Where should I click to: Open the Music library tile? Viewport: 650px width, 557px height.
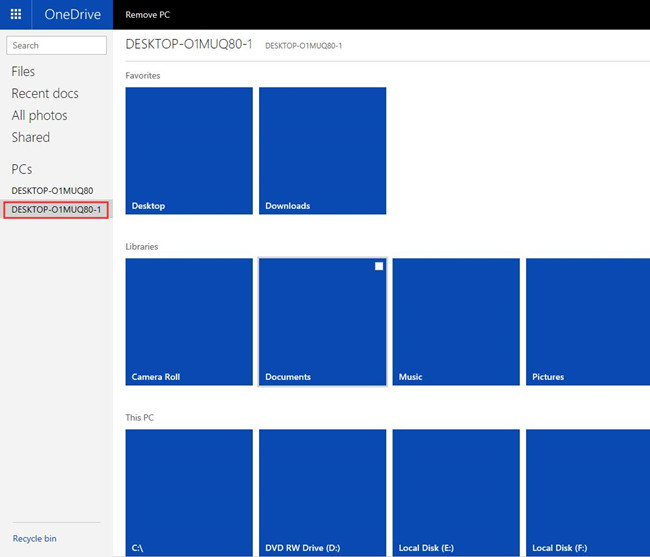click(456, 322)
